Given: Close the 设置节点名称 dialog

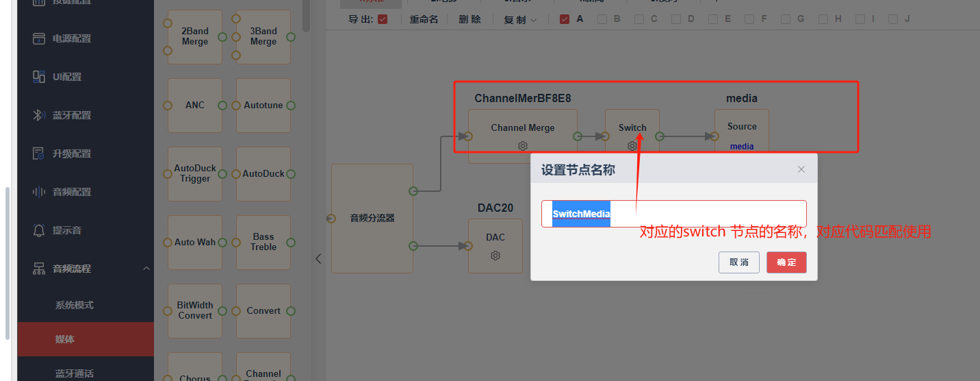Looking at the screenshot, I should point(801,169).
